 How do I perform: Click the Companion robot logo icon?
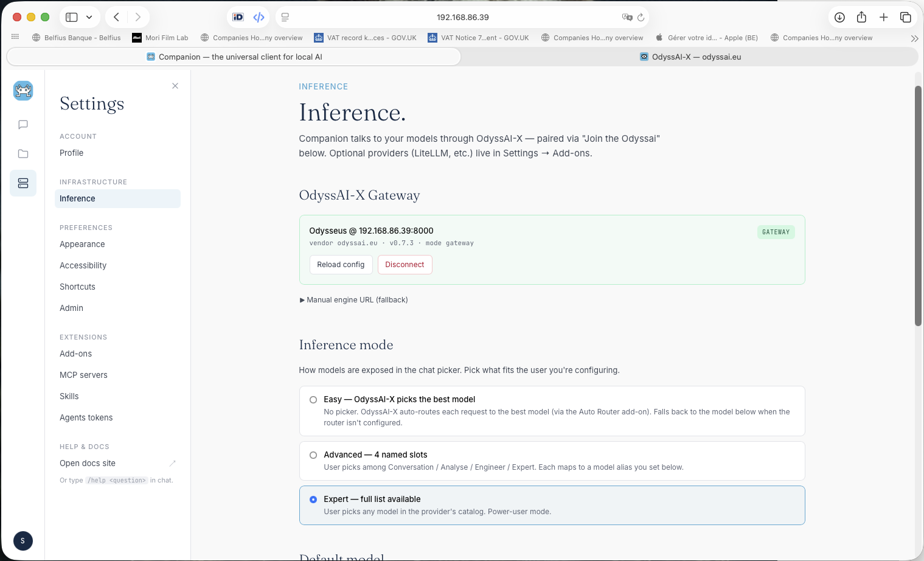23,91
